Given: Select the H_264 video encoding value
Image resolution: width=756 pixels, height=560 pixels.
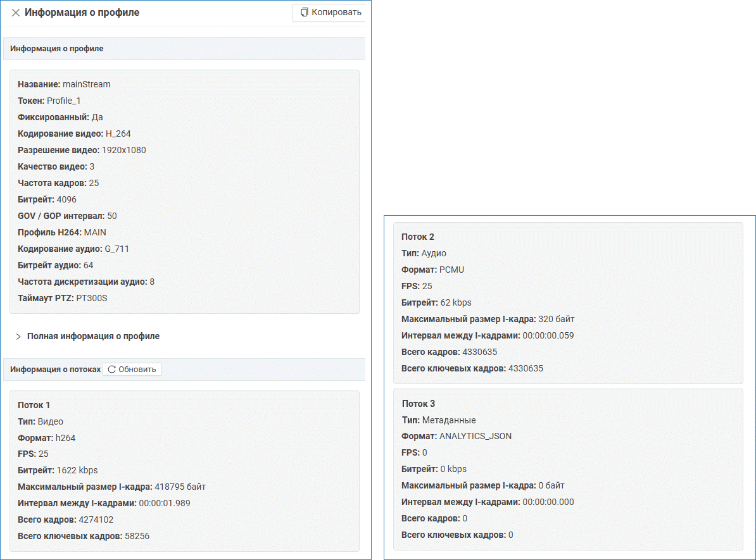Looking at the screenshot, I should [x=118, y=134].
